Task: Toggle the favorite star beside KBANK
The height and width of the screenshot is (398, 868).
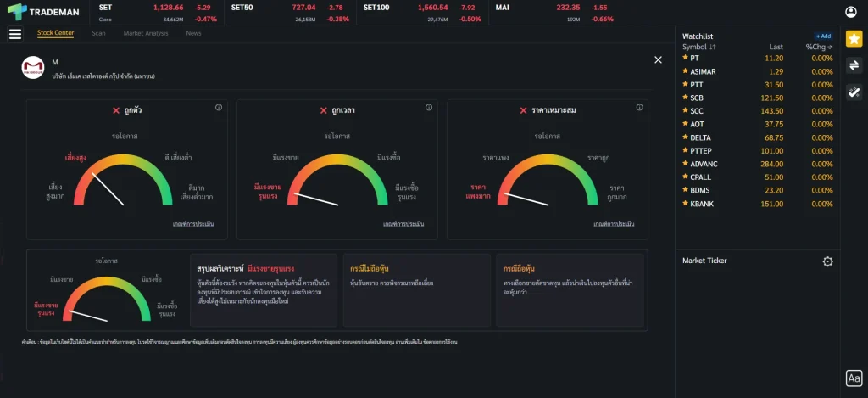Action: point(686,204)
